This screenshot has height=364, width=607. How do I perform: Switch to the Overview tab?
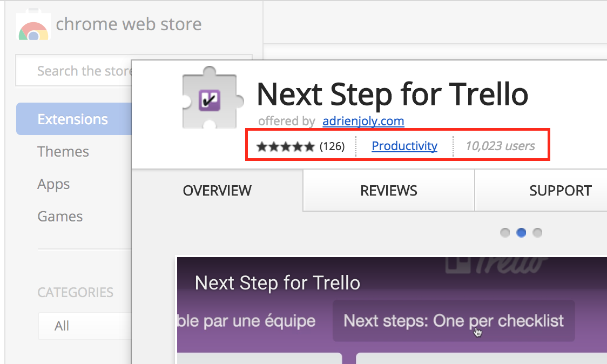[x=217, y=191]
